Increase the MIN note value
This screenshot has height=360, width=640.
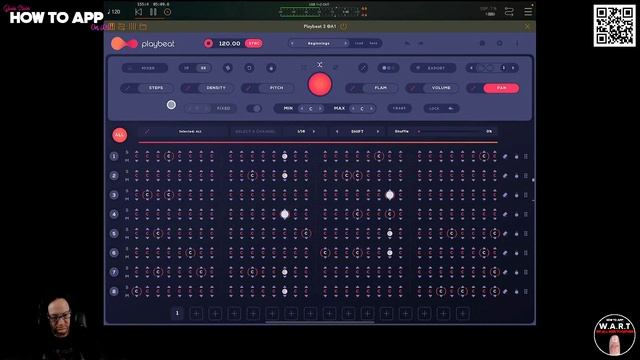pos(320,109)
